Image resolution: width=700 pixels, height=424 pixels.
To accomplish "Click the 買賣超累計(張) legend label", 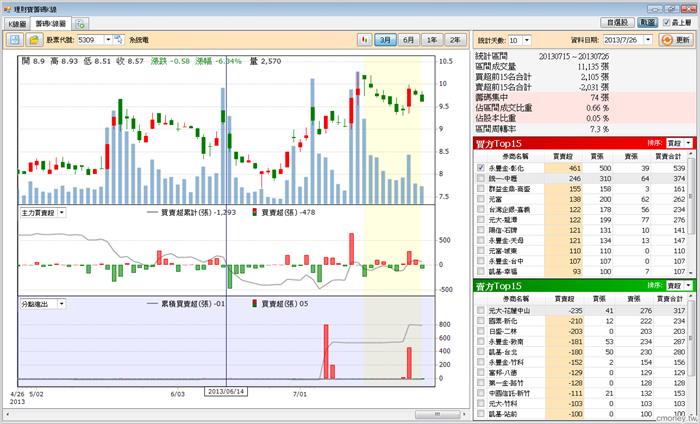I will (x=186, y=212).
